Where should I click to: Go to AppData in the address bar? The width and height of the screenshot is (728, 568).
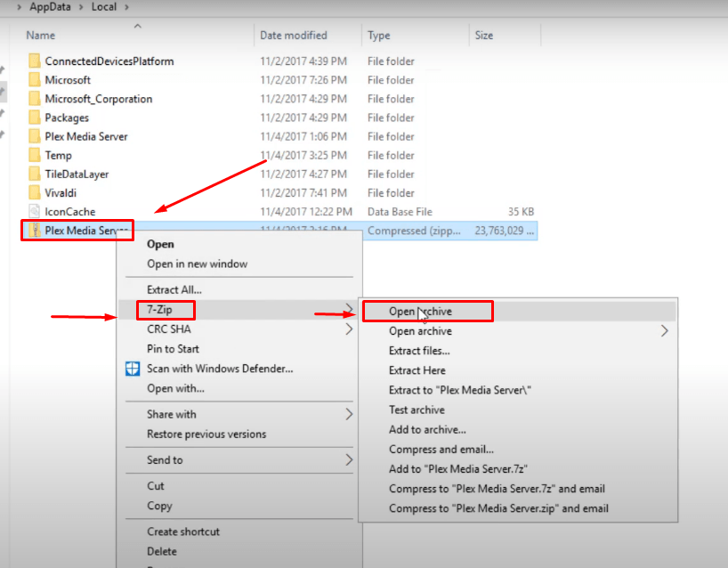50,7
